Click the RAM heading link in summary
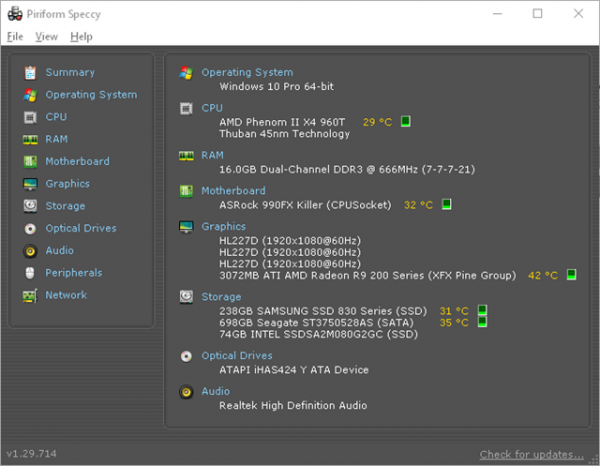Screen dimensions: 600x466 pos(212,155)
